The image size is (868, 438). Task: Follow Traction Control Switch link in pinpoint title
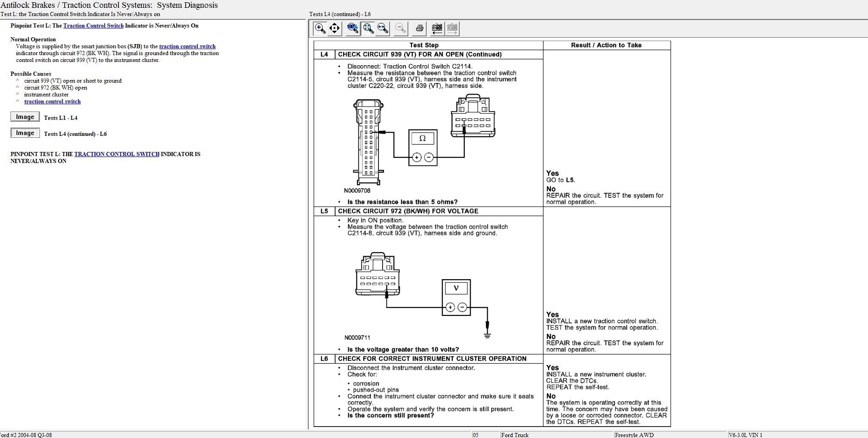93,26
